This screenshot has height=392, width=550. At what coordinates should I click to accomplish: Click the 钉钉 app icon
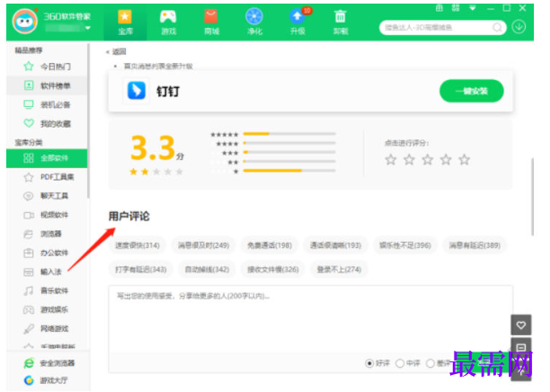tap(136, 91)
